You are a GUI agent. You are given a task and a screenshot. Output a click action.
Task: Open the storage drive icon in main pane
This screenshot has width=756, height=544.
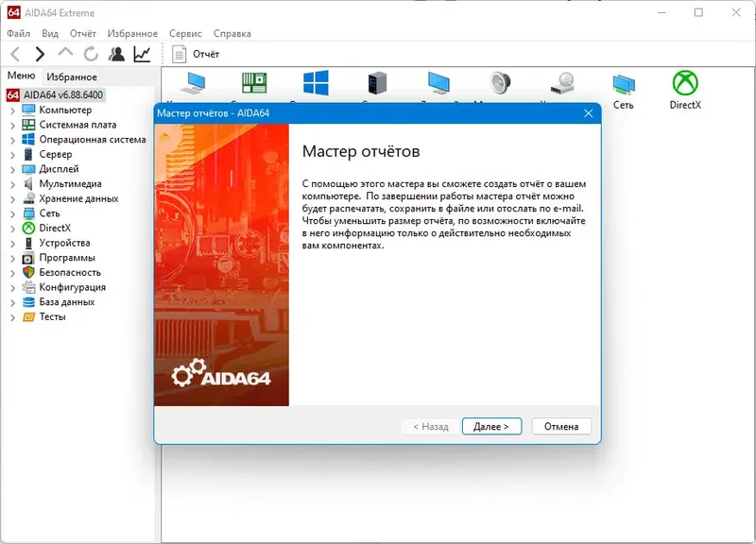562,83
